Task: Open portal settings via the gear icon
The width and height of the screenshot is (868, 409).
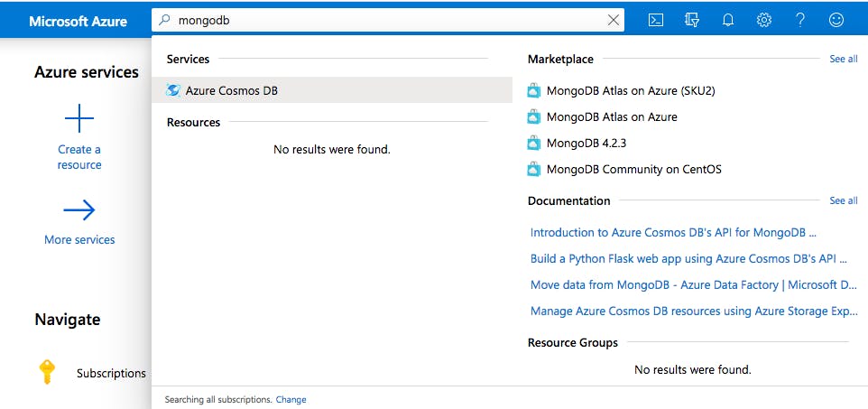Action: (x=764, y=21)
